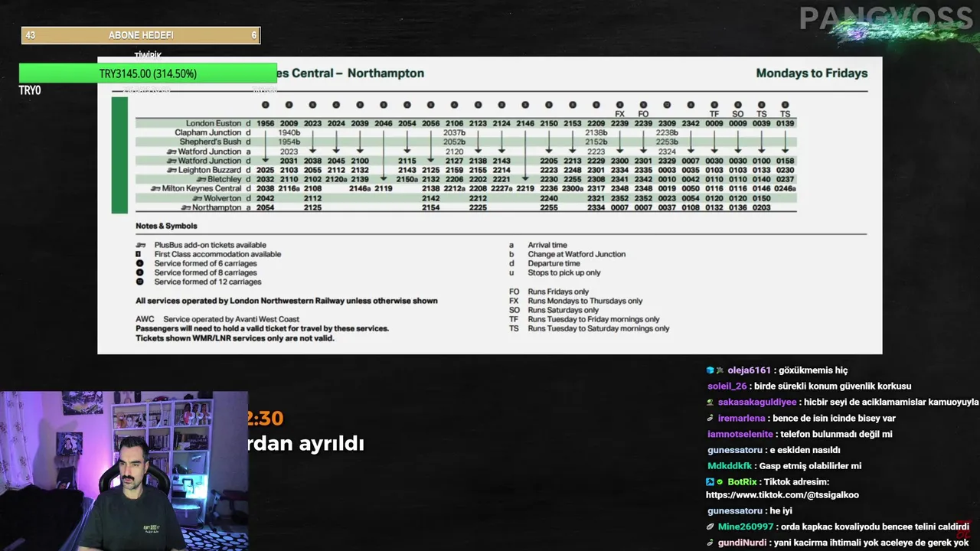Click the PlusBus icon beside Bletchley
The image size is (980, 551).
(x=201, y=179)
